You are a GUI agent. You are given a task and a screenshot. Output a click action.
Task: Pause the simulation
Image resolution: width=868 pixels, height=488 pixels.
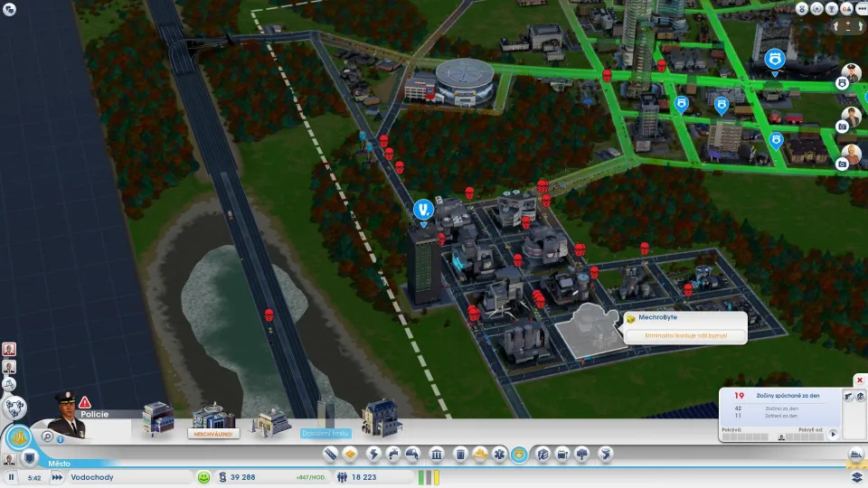point(11,477)
